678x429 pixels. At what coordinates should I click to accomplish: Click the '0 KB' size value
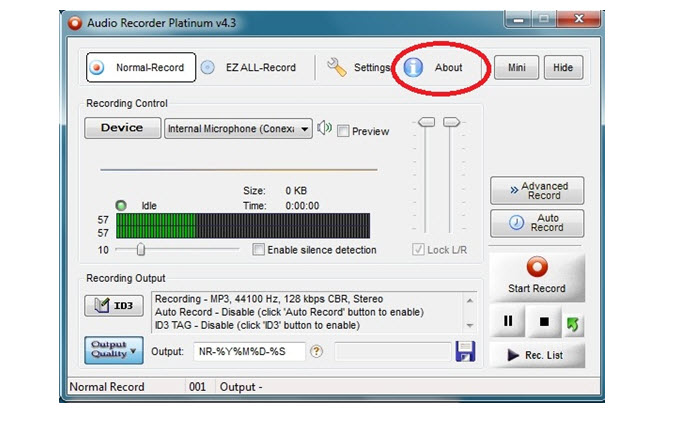tap(296, 191)
